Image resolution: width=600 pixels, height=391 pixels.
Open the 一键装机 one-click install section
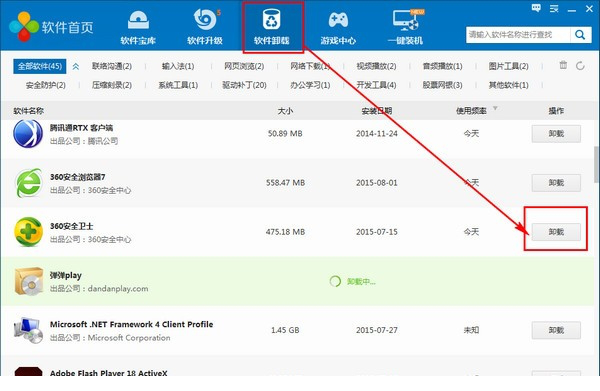[405, 27]
